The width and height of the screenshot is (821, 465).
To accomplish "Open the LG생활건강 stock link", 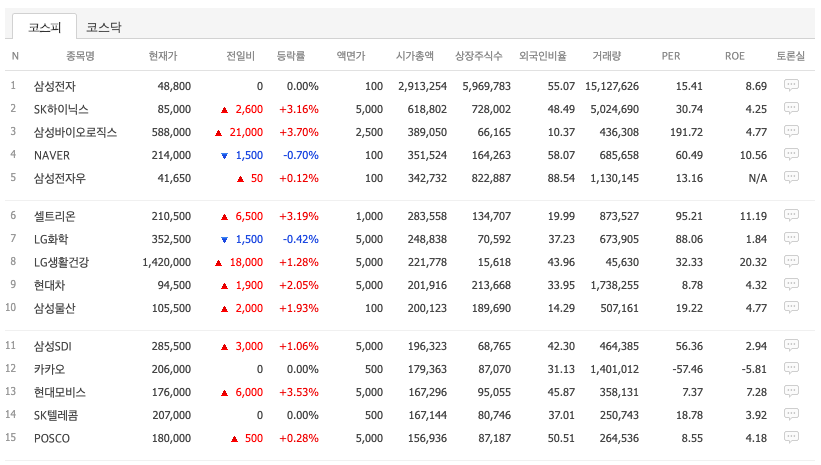I will pyautogui.click(x=62, y=262).
